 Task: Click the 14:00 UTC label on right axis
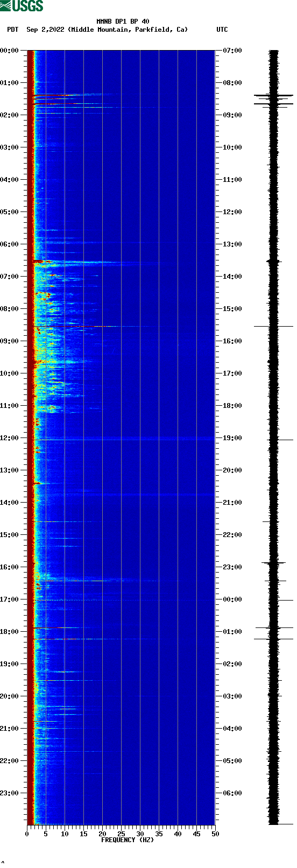point(232,277)
